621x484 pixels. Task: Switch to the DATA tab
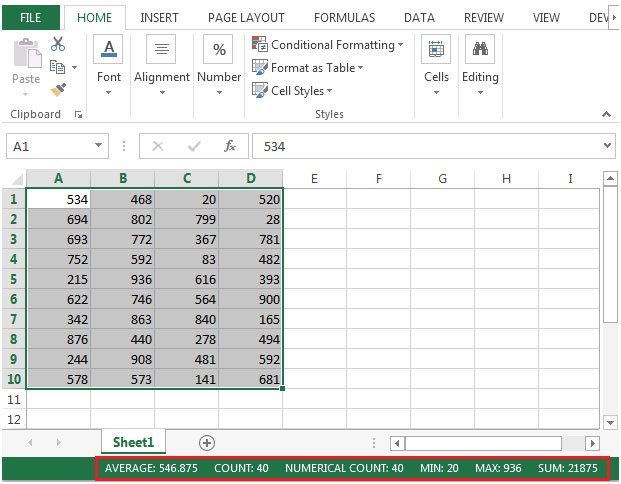419,18
